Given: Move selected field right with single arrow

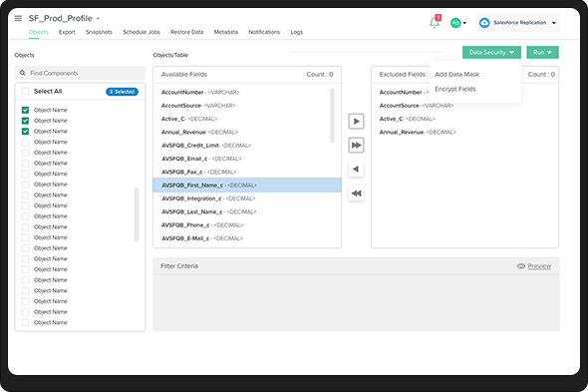Looking at the screenshot, I should click(x=356, y=122).
